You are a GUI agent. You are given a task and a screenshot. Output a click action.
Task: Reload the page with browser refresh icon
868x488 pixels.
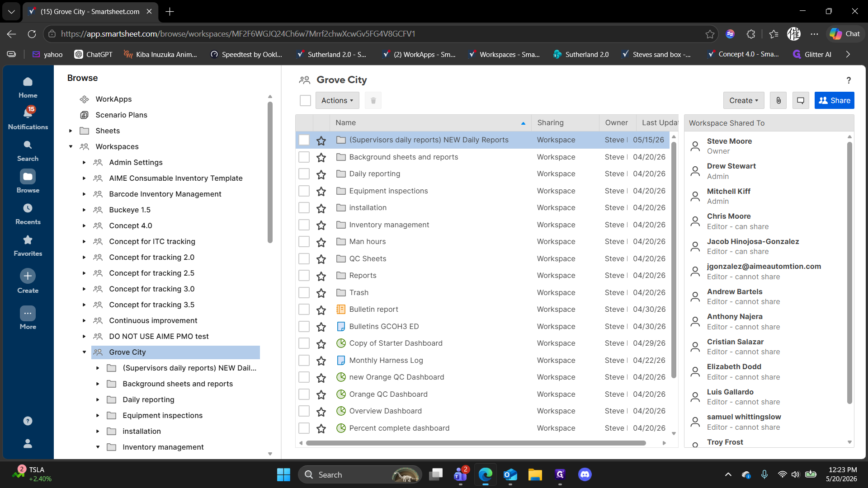[x=32, y=34]
